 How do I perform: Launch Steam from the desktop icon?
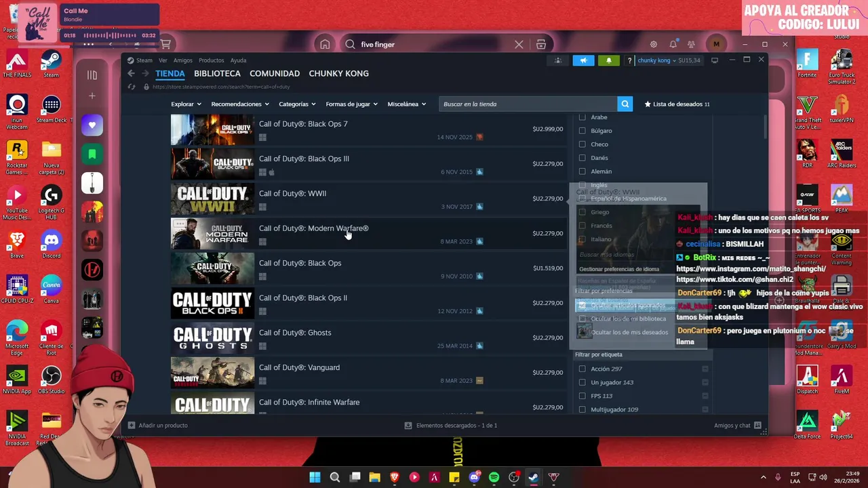click(x=51, y=63)
